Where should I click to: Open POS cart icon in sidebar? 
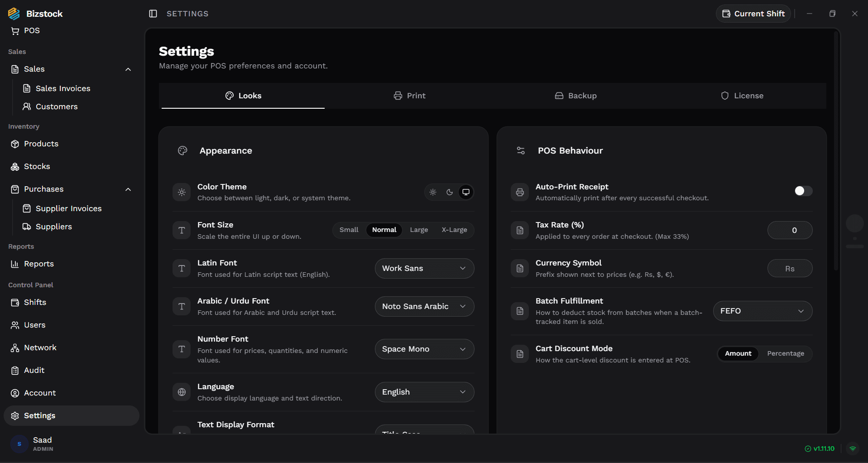click(x=15, y=31)
